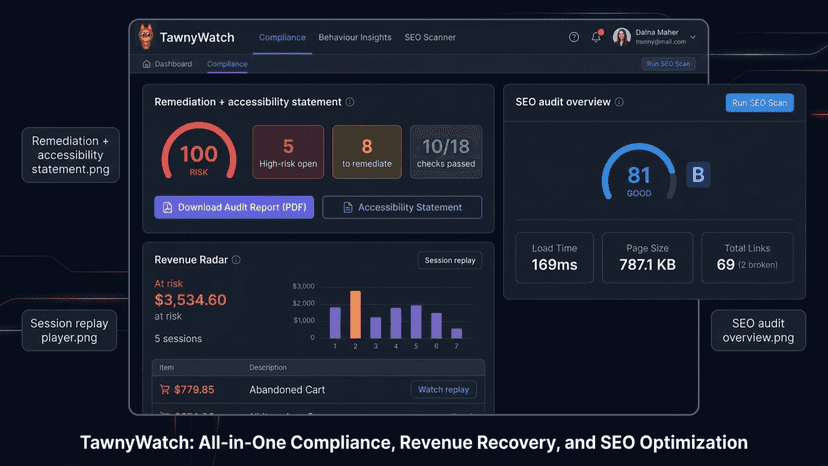Show info for Remediation + accessibility statement
The image size is (828, 466).
(x=350, y=102)
